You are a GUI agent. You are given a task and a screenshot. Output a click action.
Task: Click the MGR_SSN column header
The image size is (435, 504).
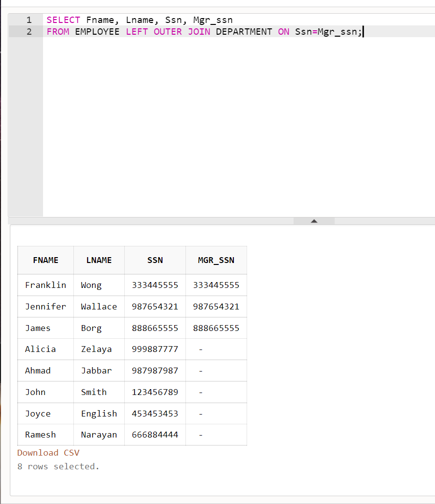(x=216, y=261)
